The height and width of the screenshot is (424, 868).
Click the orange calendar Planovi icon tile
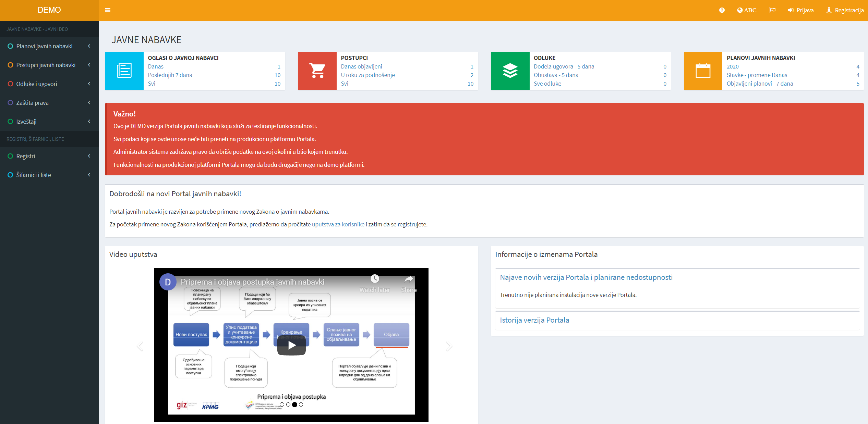coord(703,71)
